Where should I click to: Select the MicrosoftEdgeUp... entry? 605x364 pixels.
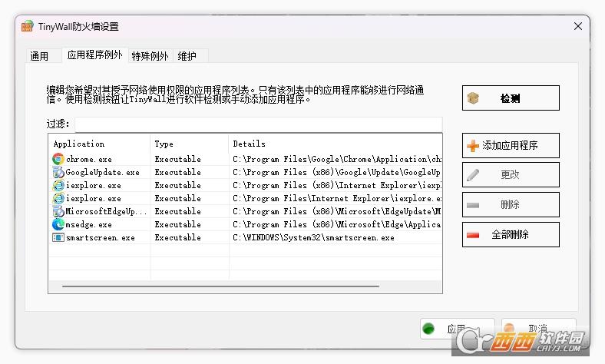click(106, 211)
